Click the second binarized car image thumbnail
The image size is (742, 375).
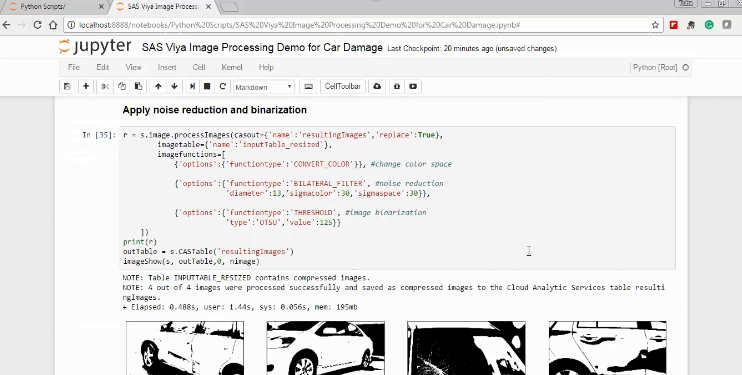(326, 348)
